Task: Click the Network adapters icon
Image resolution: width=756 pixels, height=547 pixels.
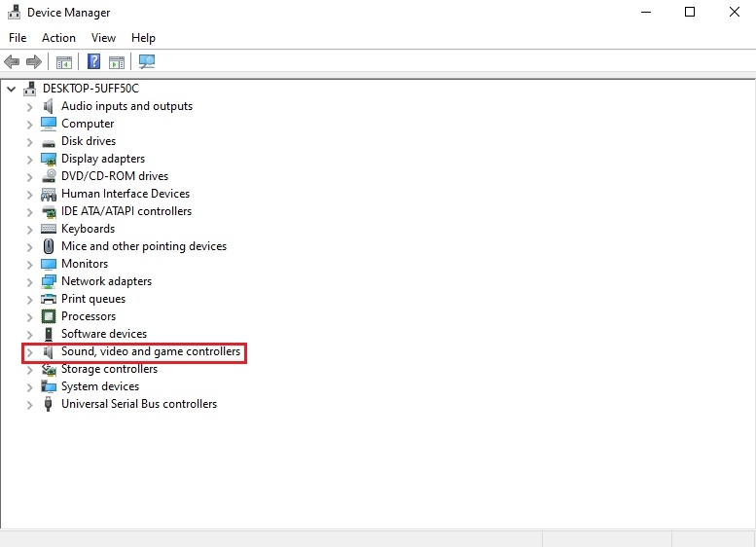Action: tap(49, 281)
